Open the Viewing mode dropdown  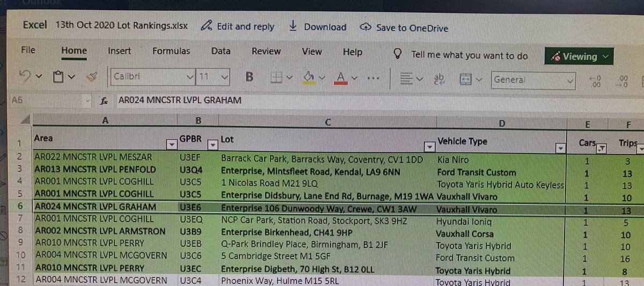point(579,56)
